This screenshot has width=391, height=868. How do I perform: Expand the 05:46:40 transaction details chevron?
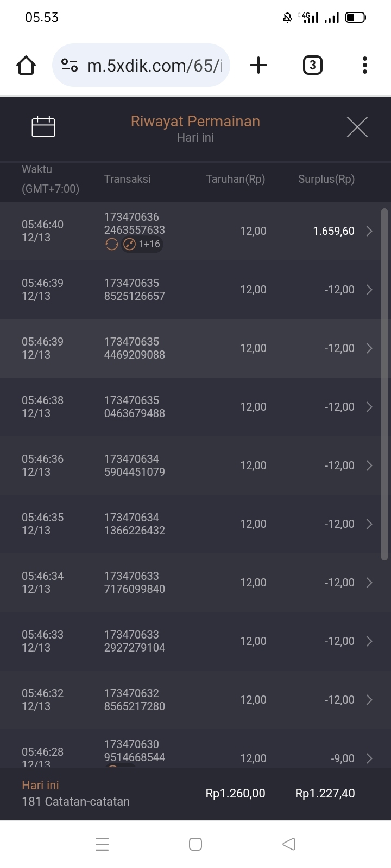[369, 231]
